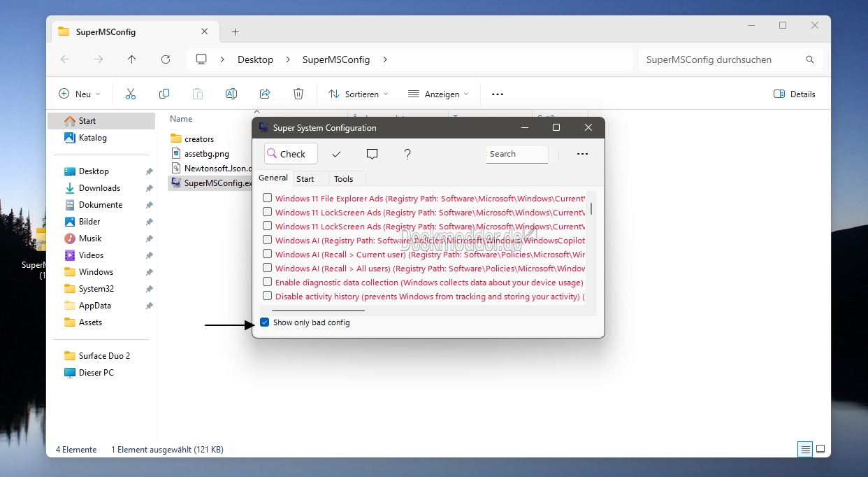Click the Name column header

point(181,119)
